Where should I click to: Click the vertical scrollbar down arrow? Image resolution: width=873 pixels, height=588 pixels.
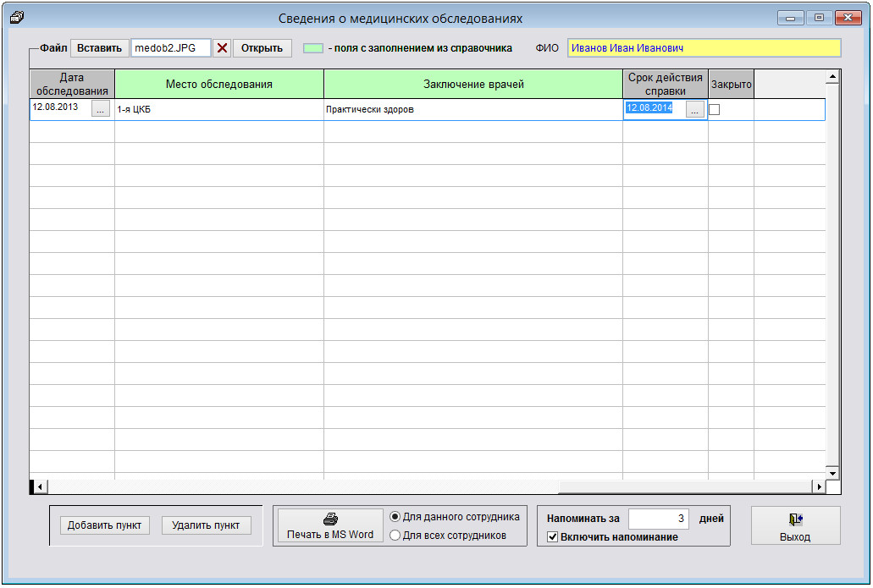(x=832, y=474)
